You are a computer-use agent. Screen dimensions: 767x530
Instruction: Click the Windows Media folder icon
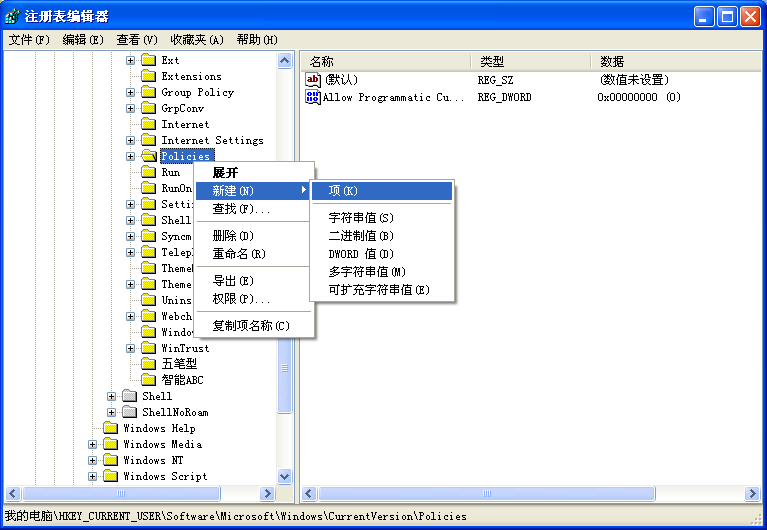click(110, 444)
